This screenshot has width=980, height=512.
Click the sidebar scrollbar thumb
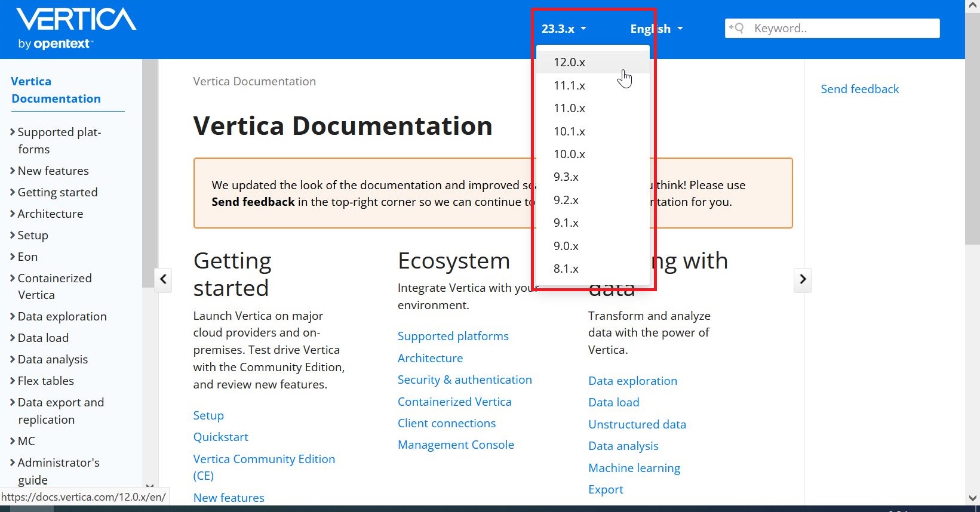[149, 173]
